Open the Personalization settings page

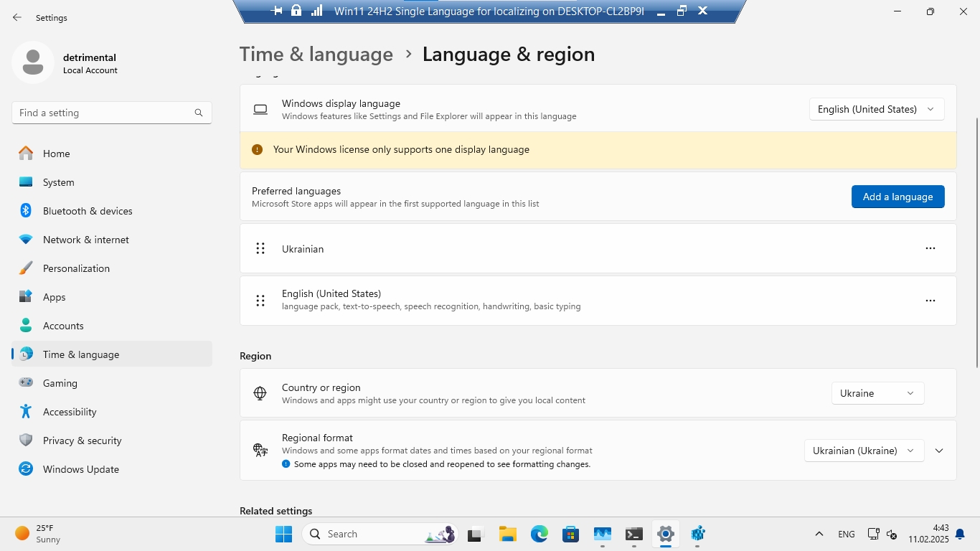click(x=76, y=268)
